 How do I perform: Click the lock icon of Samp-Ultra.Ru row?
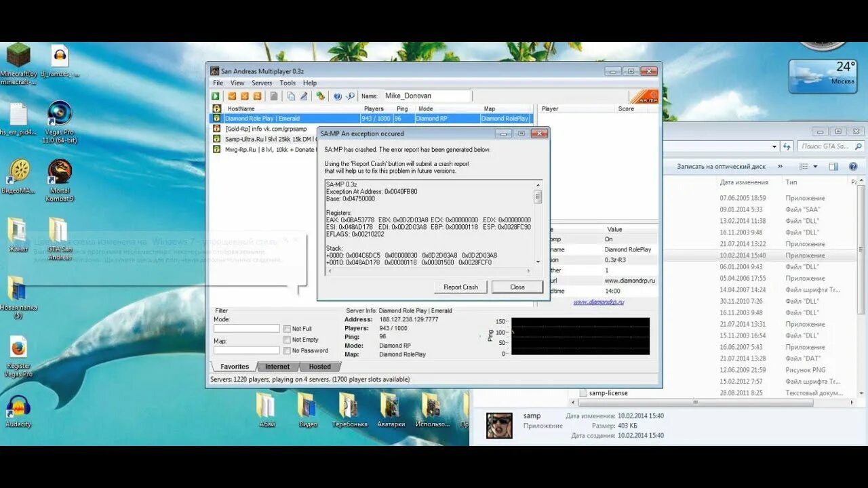click(x=217, y=139)
